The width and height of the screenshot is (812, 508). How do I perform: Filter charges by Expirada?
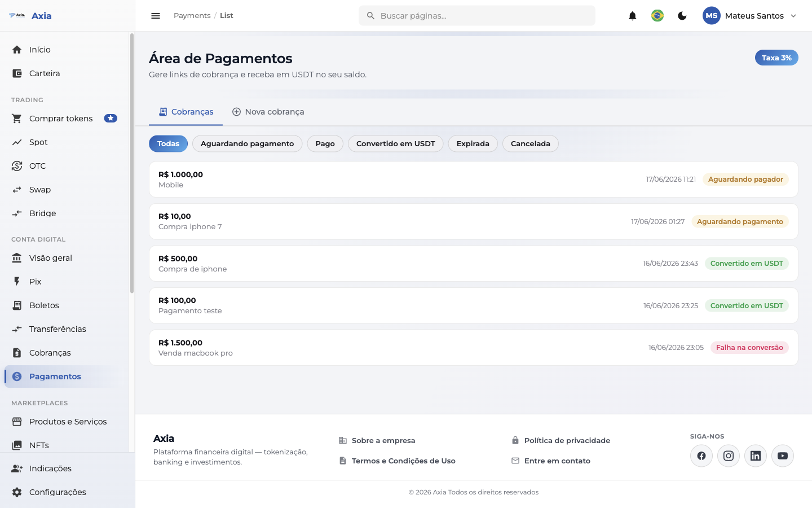click(x=473, y=144)
